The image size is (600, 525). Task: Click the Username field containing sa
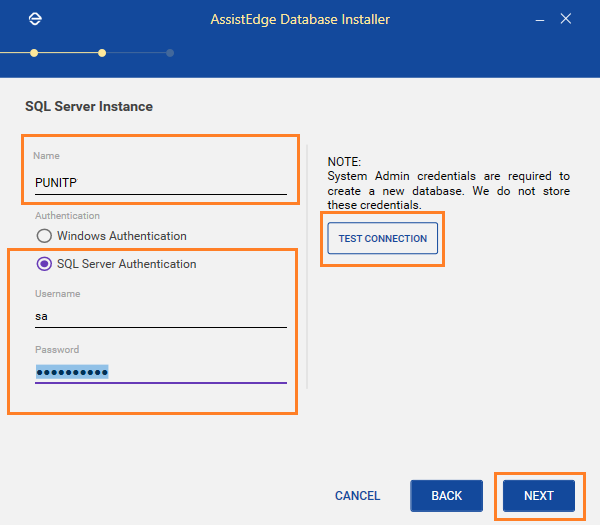[161, 316]
